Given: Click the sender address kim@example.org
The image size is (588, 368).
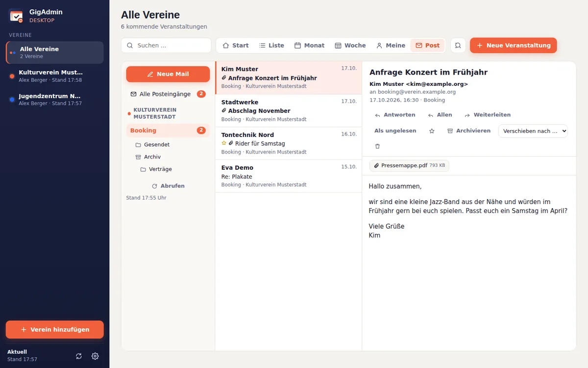Looking at the screenshot, I should click(437, 84).
